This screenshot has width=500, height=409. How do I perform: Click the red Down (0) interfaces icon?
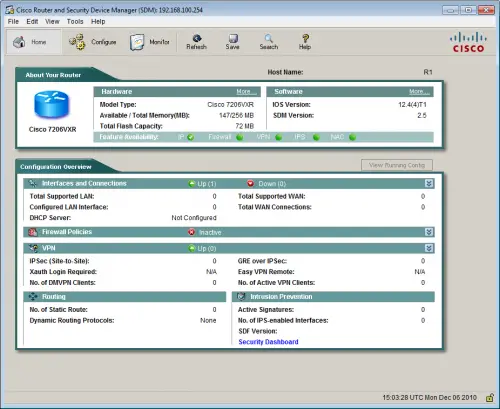tap(250, 184)
